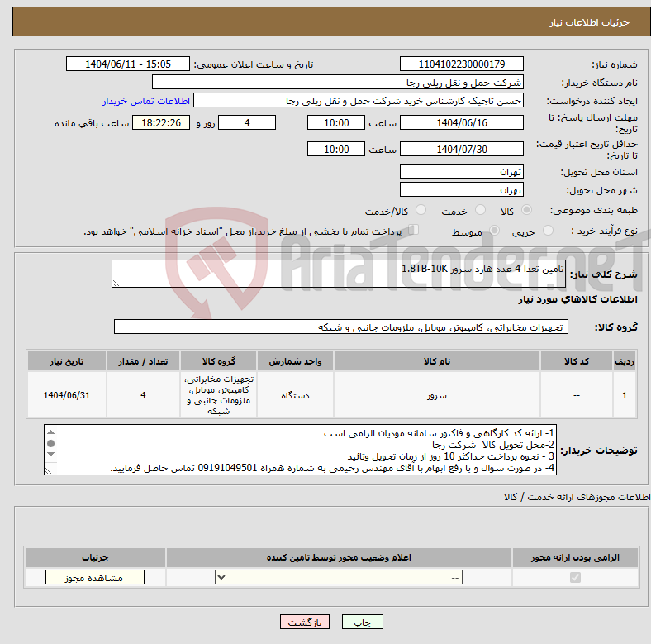Click table cell دستگاه
The width and height of the screenshot is (651, 644).
(x=295, y=395)
